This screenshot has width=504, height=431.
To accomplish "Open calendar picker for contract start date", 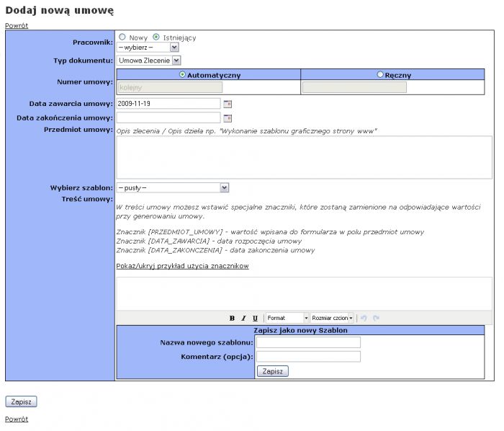I will [228, 104].
